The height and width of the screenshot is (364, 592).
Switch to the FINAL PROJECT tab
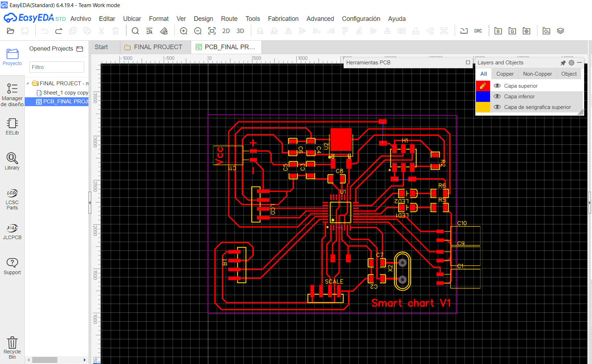tap(156, 47)
